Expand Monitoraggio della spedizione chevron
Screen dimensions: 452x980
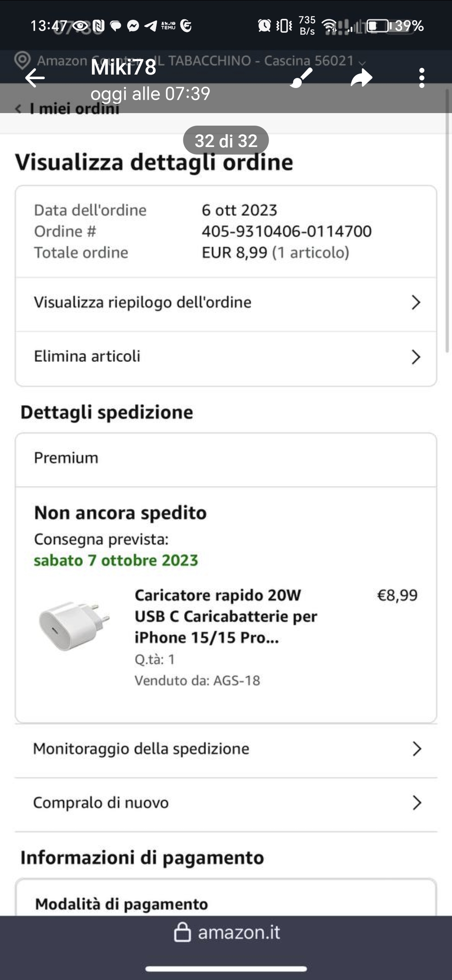[x=416, y=749]
